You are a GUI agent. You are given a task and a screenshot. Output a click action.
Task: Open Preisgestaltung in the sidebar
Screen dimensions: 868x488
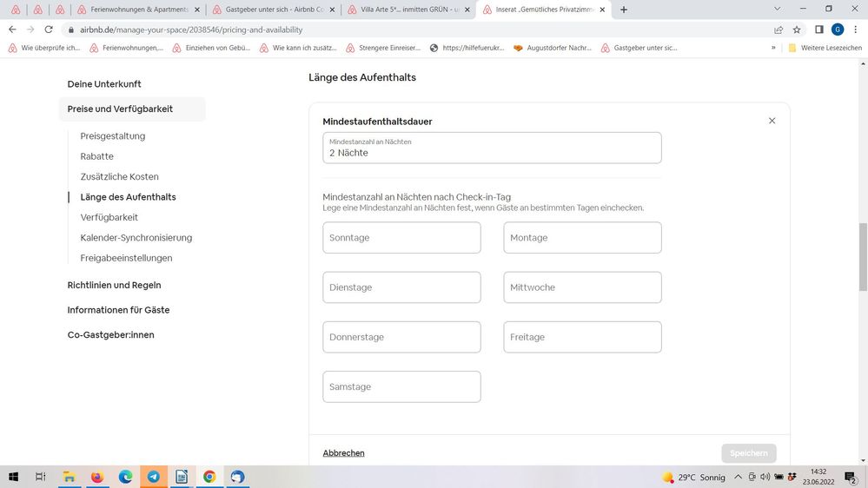click(x=113, y=136)
